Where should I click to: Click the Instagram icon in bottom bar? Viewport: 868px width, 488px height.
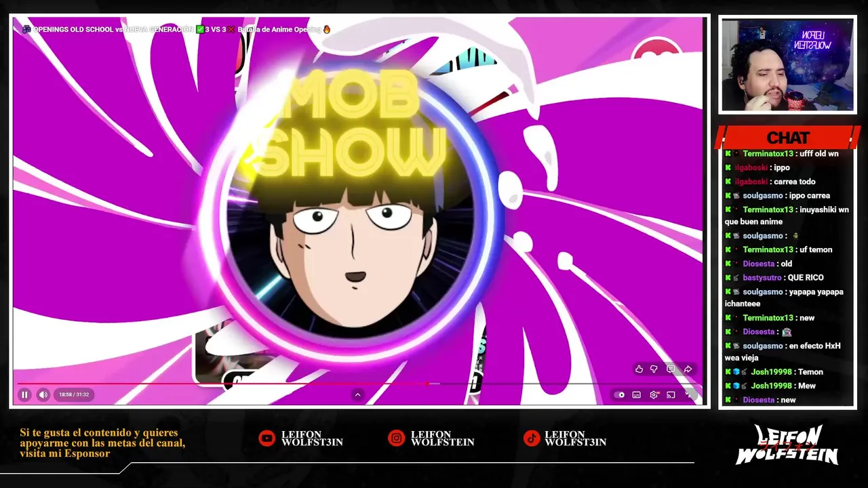click(x=396, y=439)
